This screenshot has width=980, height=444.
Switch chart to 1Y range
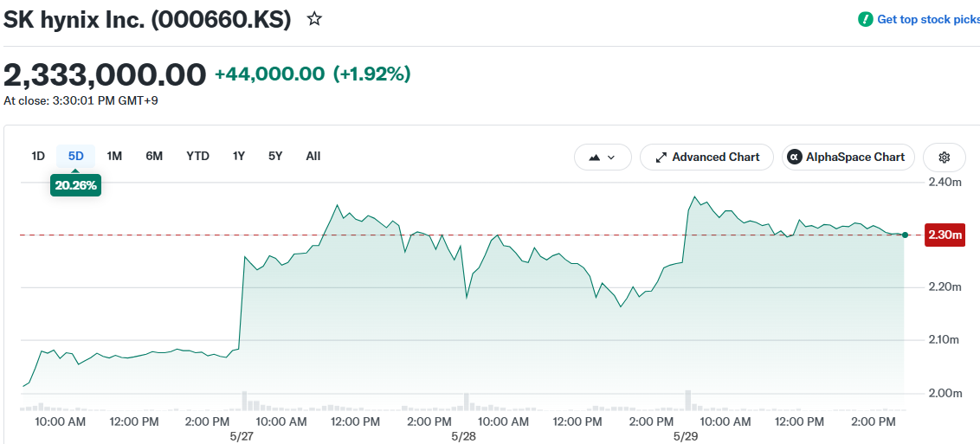tap(239, 156)
